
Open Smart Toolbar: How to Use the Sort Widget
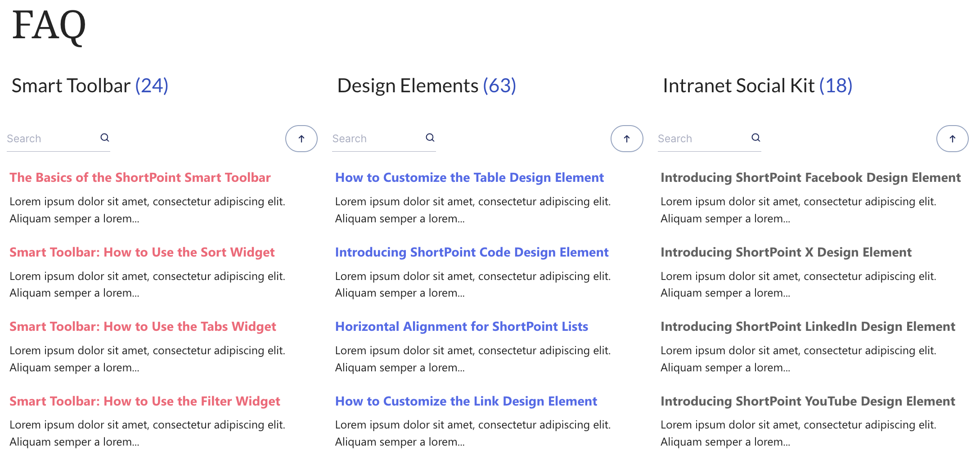pos(142,252)
